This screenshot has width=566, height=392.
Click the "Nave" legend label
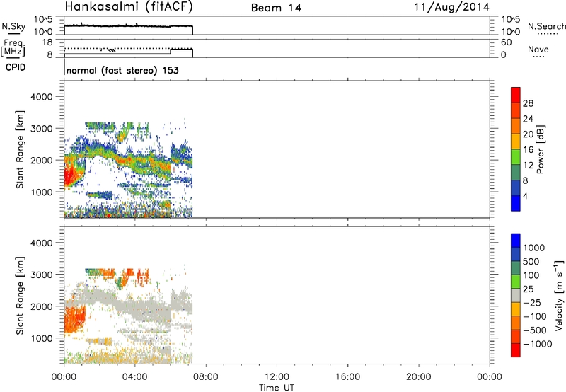pos(538,49)
